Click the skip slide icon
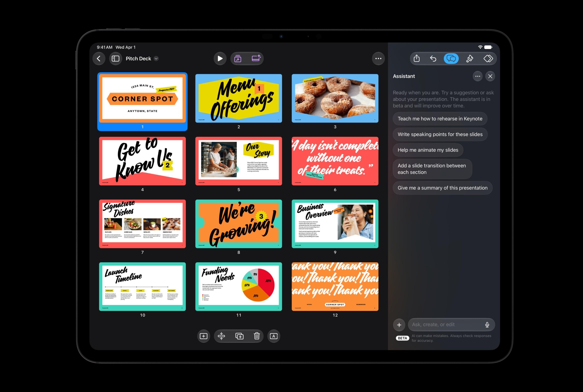Image resolution: width=583 pixels, height=392 pixels. coord(222,336)
